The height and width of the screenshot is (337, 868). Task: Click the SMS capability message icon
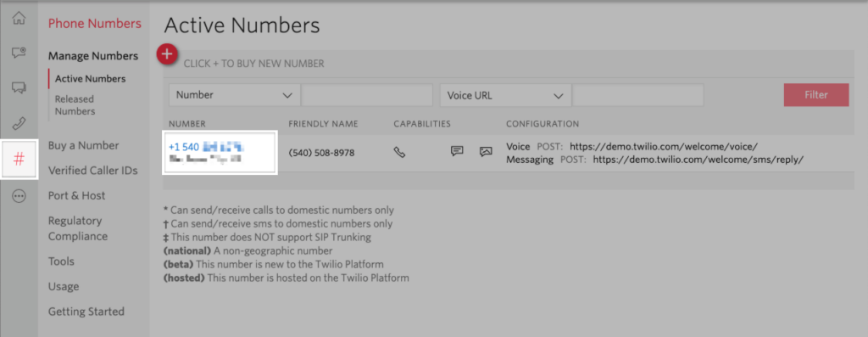457,151
